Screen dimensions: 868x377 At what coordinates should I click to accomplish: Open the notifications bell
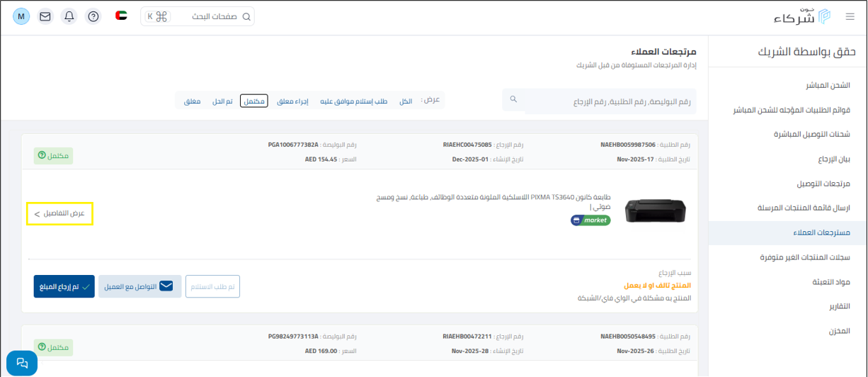coord(69,16)
